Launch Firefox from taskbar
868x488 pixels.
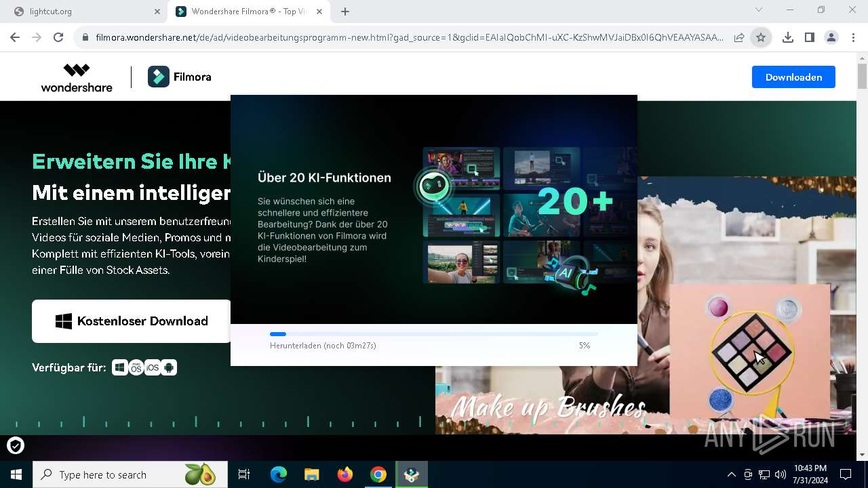point(345,474)
